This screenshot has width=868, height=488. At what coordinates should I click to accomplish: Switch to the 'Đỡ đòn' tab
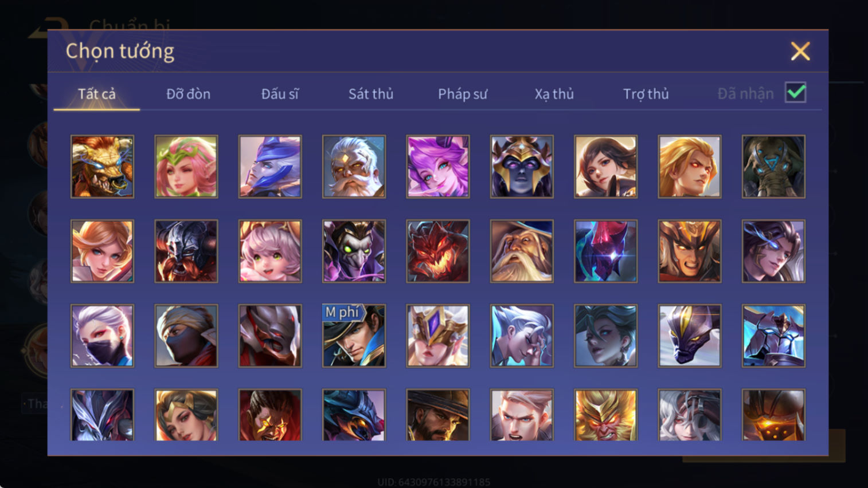tap(188, 94)
